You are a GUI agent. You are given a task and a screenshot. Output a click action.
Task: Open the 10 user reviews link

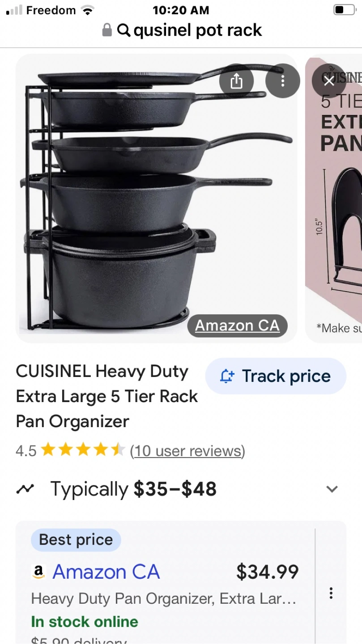point(187,451)
